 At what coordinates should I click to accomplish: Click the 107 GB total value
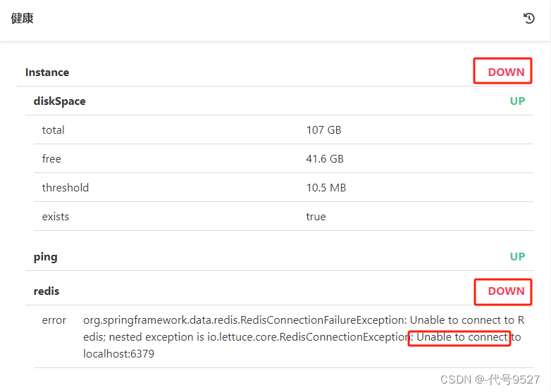[323, 130]
